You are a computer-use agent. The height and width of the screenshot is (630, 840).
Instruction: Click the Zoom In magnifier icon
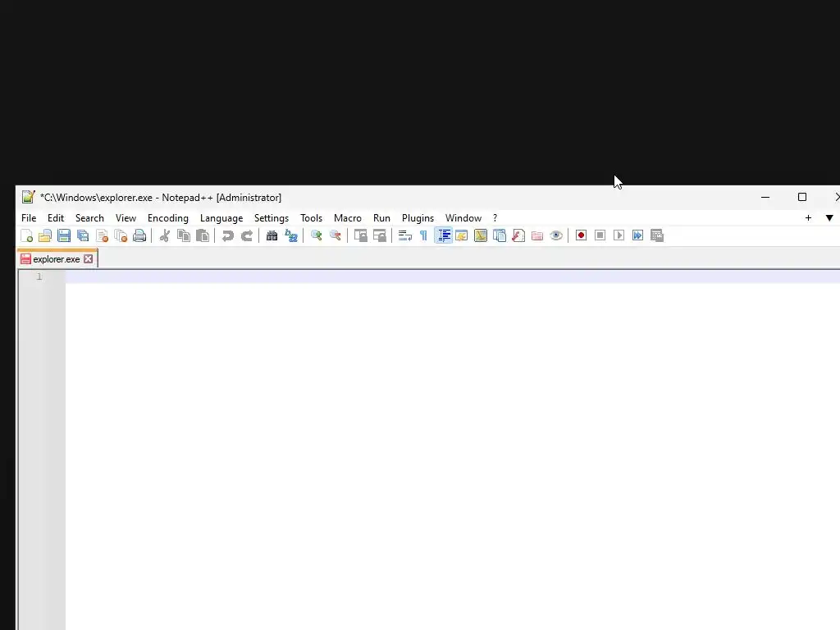[x=316, y=235]
